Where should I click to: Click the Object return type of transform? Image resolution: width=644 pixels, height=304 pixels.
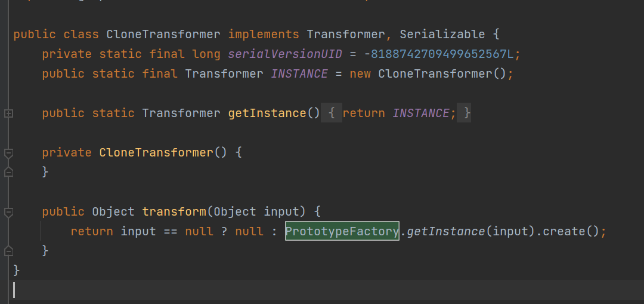(x=113, y=212)
